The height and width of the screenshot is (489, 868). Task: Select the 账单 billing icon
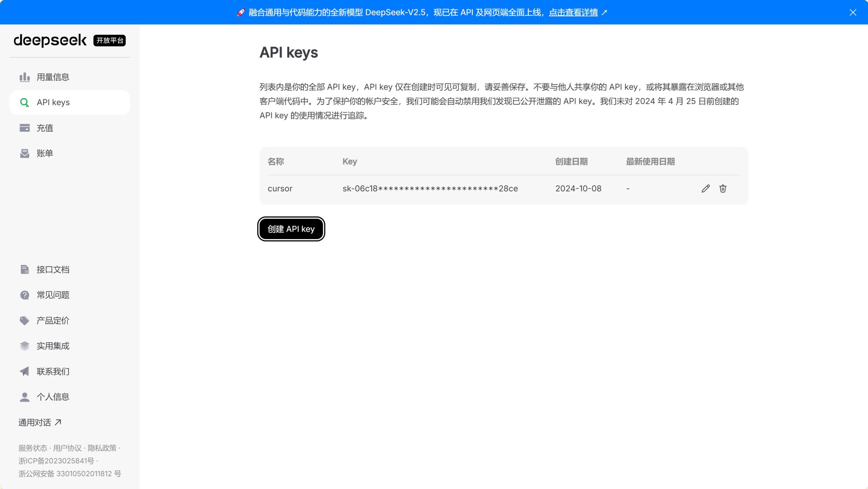[x=24, y=153]
